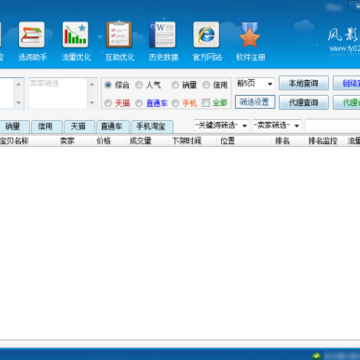Open 软件注册 star medal icon
Image resolution: width=360 pixels, height=360 pixels.
click(x=250, y=35)
